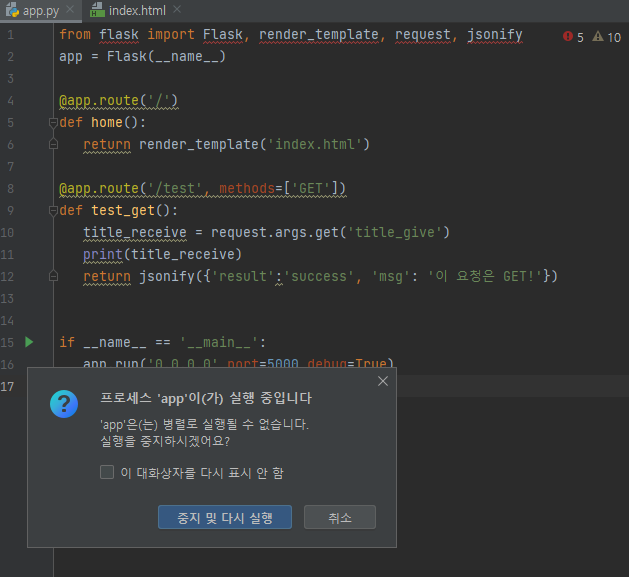Click the '/test' route decorator line
This screenshot has width=629, height=577.
pyautogui.click(x=202, y=188)
